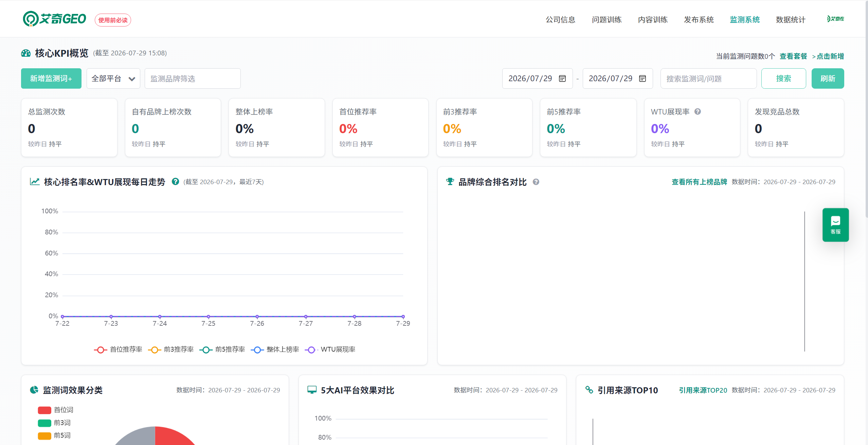Screen dimensions: 868x445
Task: Click the 搜索 button
Action: coord(783,78)
